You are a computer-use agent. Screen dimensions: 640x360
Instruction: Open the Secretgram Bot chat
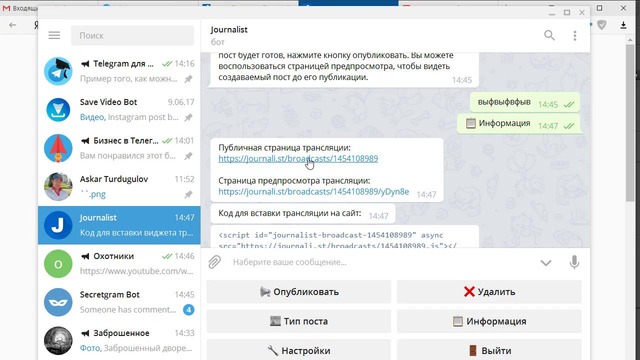[119, 302]
